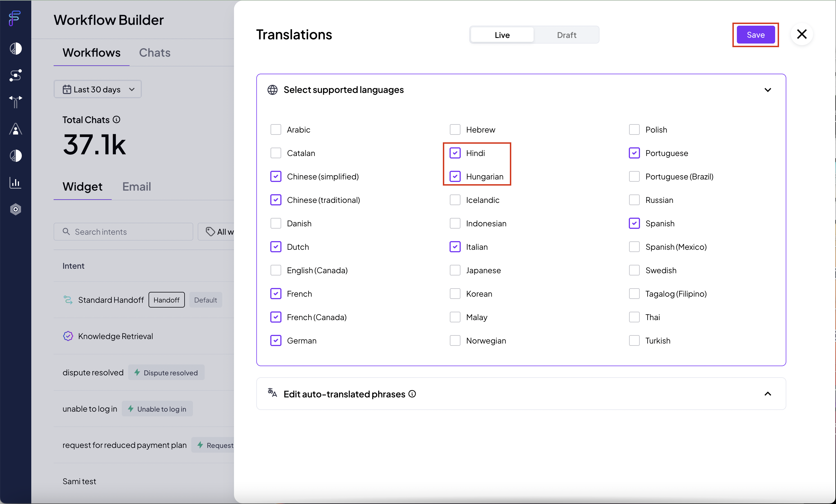The width and height of the screenshot is (836, 504).
Task: Uncheck Chinese (simplified) checkbox
Action: tap(276, 176)
